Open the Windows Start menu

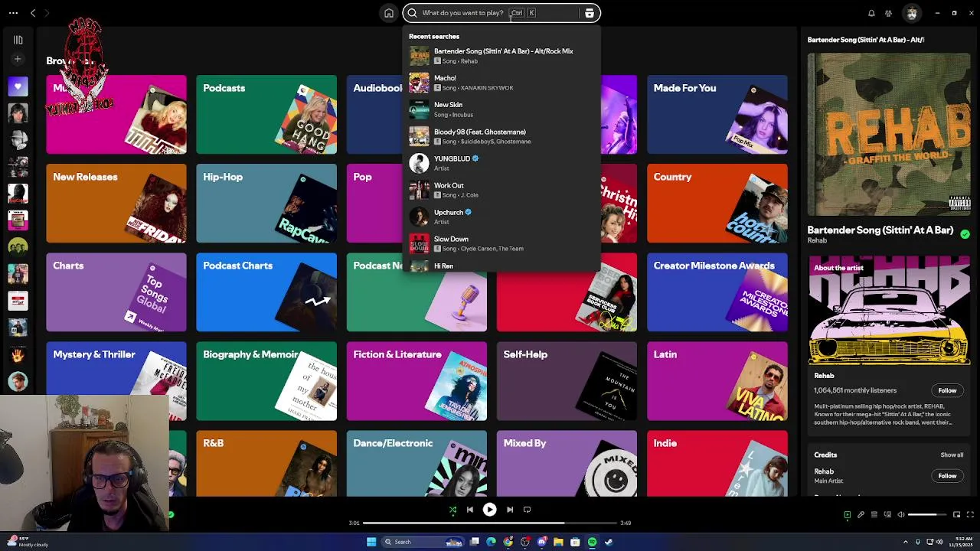pos(371,542)
